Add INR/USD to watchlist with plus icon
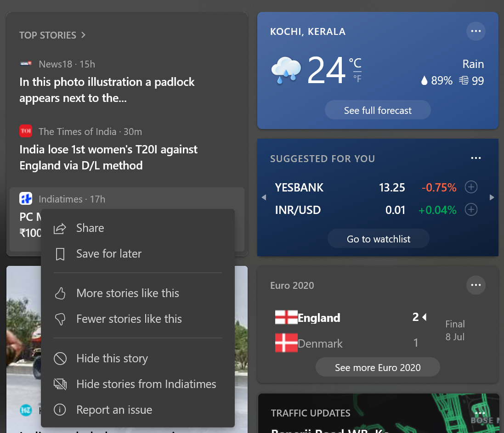Viewport: 504px width, 433px height. tap(471, 209)
